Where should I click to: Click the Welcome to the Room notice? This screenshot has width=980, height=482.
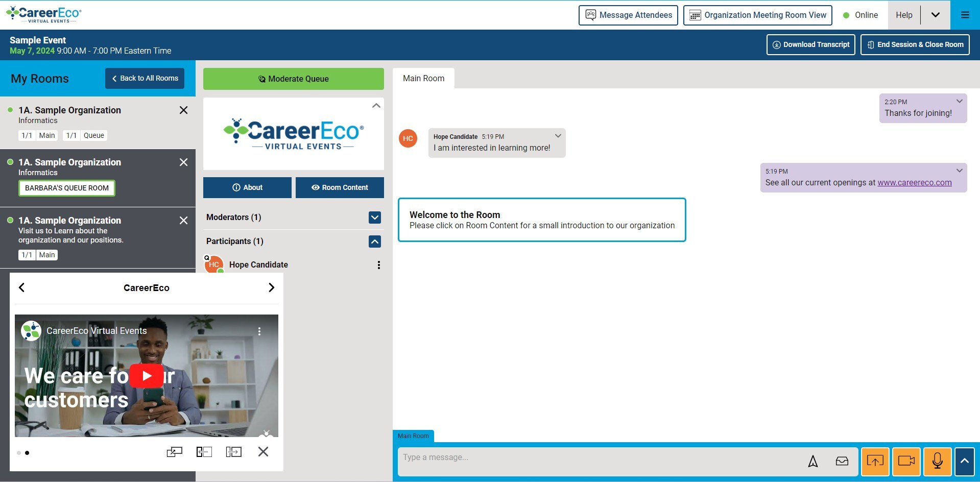click(x=542, y=220)
